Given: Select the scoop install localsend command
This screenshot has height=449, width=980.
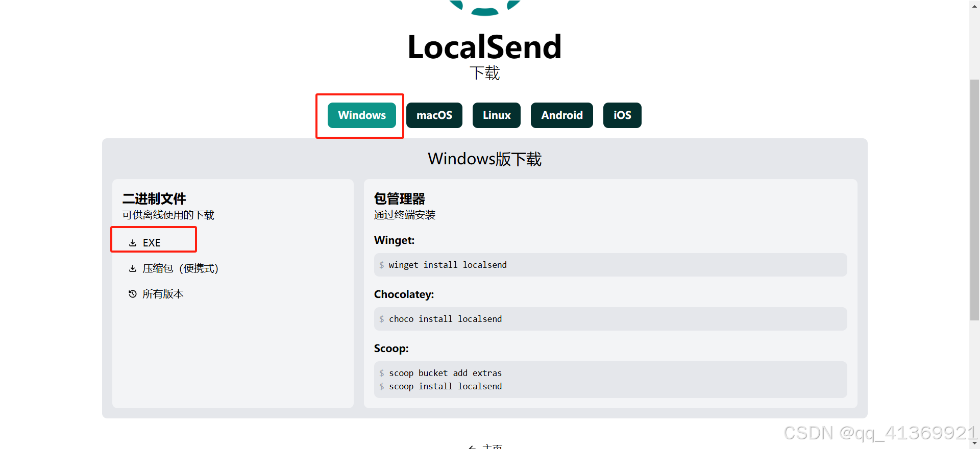Looking at the screenshot, I should tap(446, 386).
